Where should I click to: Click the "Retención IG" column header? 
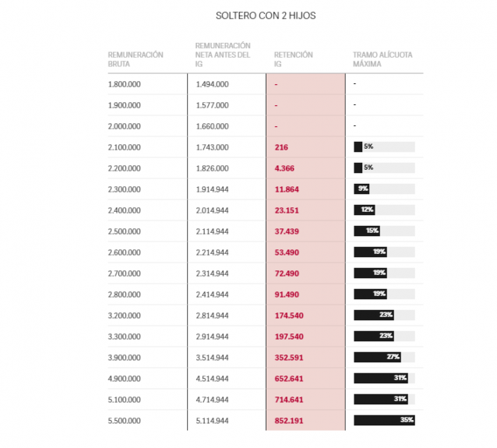click(x=294, y=59)
